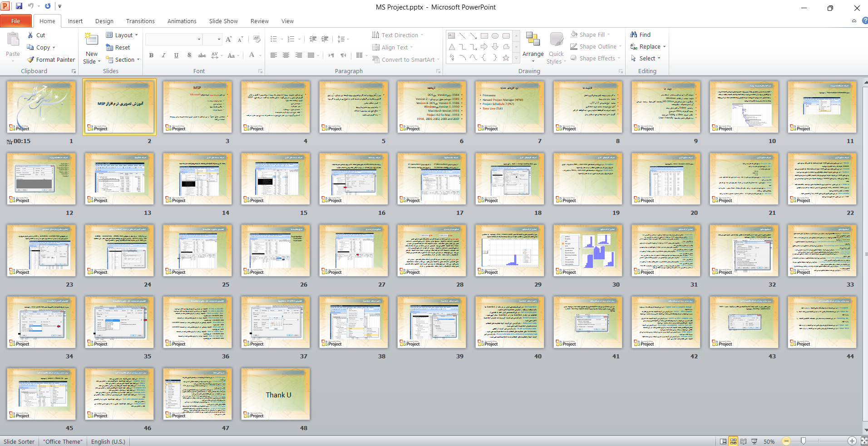
Task: Zoom out with the minus button
Action: coord(786,441)
